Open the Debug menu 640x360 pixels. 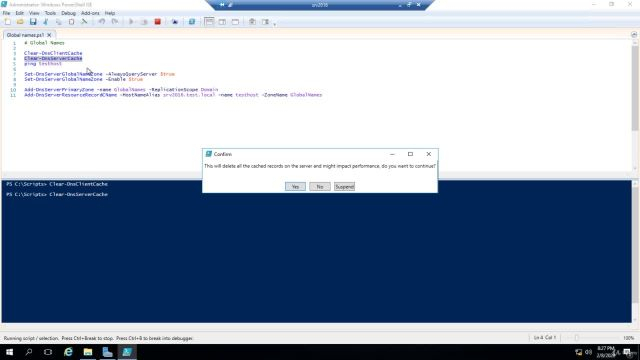point(69,13)
